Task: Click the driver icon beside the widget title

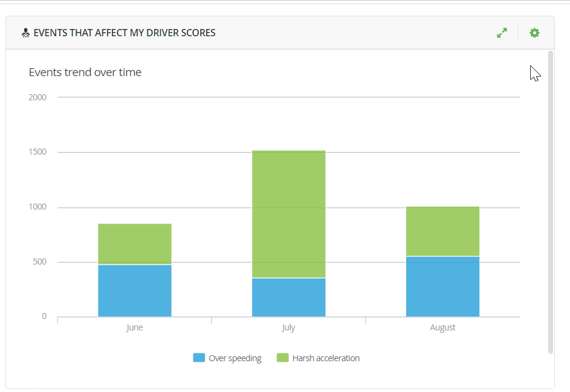Action: [25, 33]
